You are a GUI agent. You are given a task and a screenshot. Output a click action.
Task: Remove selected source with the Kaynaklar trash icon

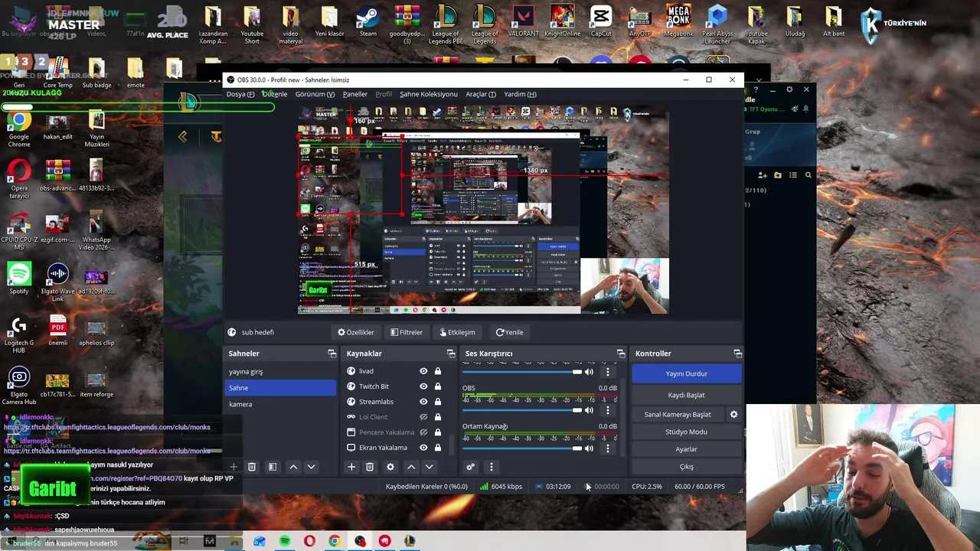pos(370,467)
